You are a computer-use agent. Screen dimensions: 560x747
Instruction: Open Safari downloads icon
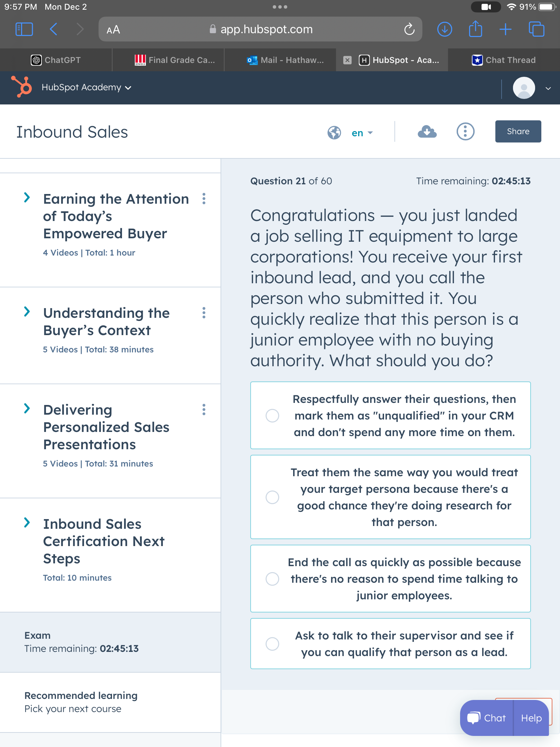click(x=445, y=29)
